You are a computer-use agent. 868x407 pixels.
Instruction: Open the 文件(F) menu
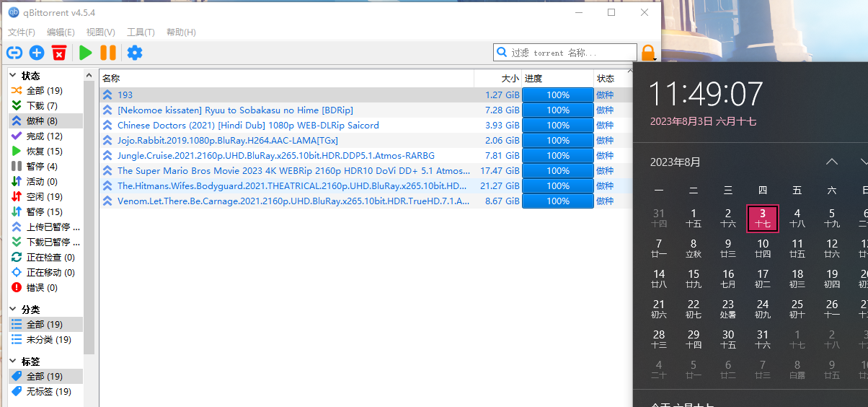(22, 32)
